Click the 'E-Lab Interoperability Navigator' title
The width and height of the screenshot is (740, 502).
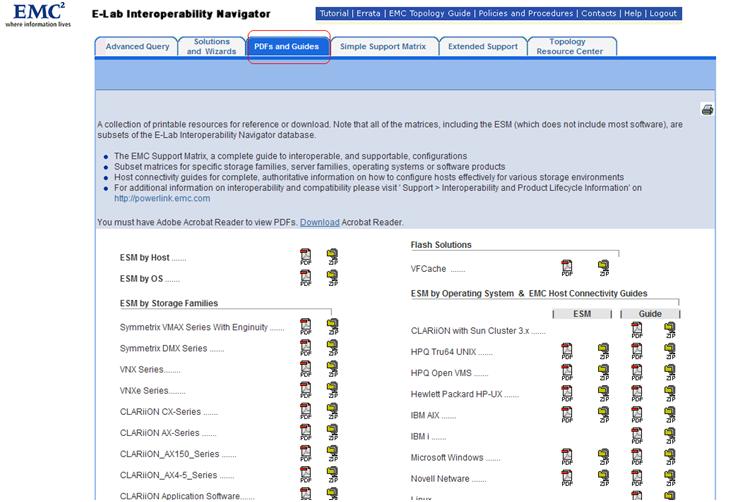(x=181, y=14)
